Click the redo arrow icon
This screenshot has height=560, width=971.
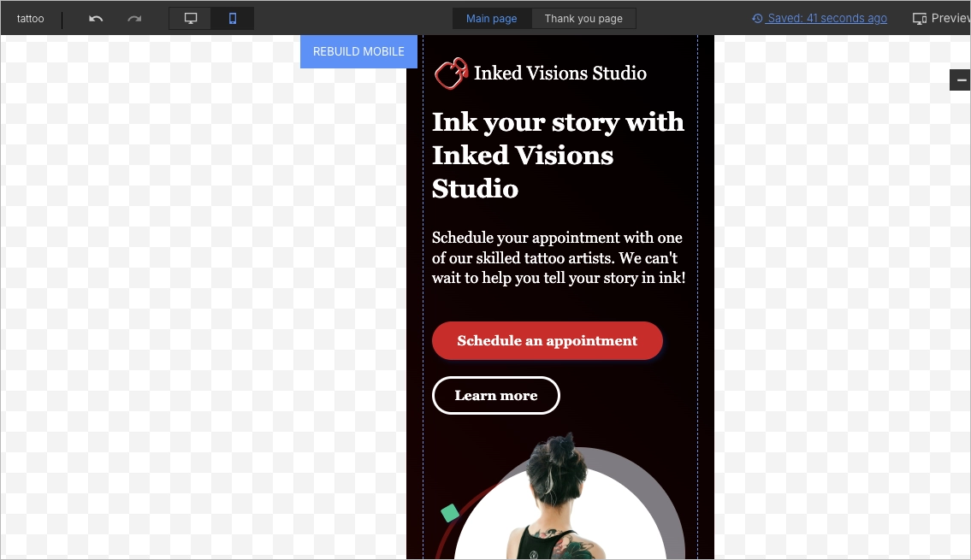(x=133, y=18)
